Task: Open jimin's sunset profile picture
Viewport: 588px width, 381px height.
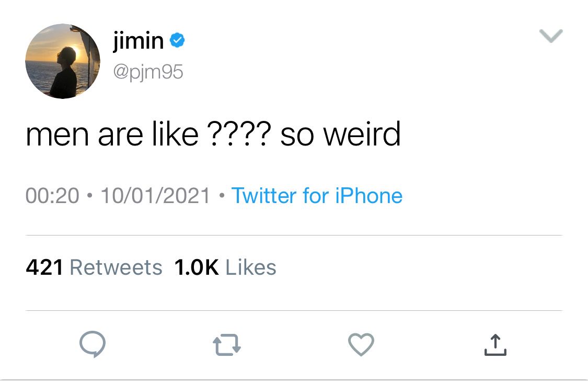Action: [x=63, y=61]
